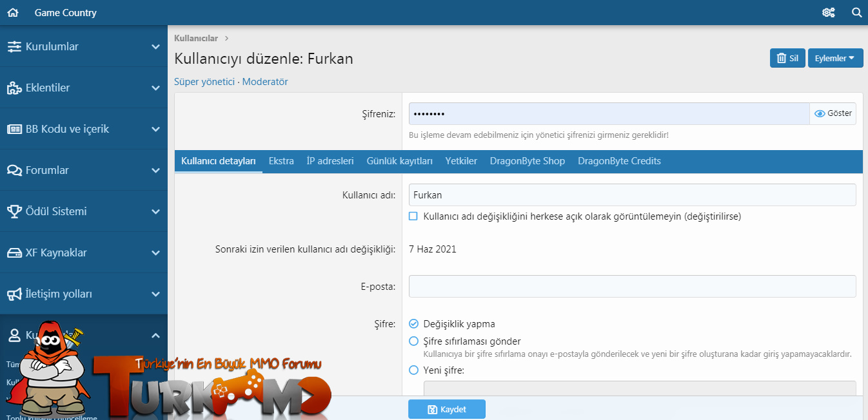Open the DragonByte Shop tab
This screenshot has height=420, width=868.
(527, 161)
